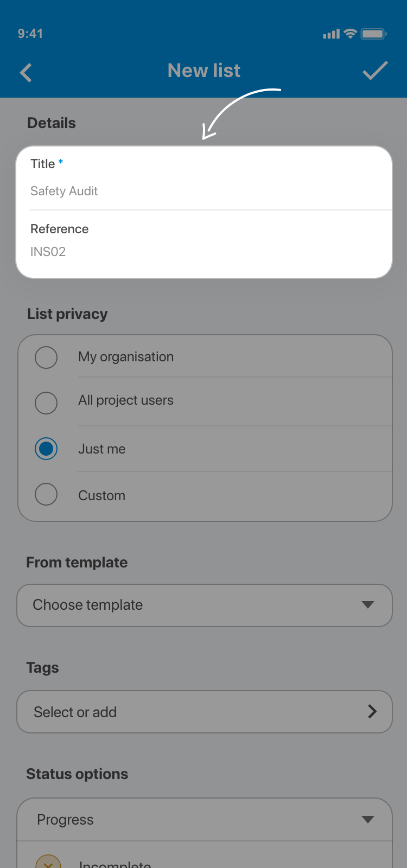Tap the Select or add tags field
This screenshot has height=868, width=407.
click(185, 712)
